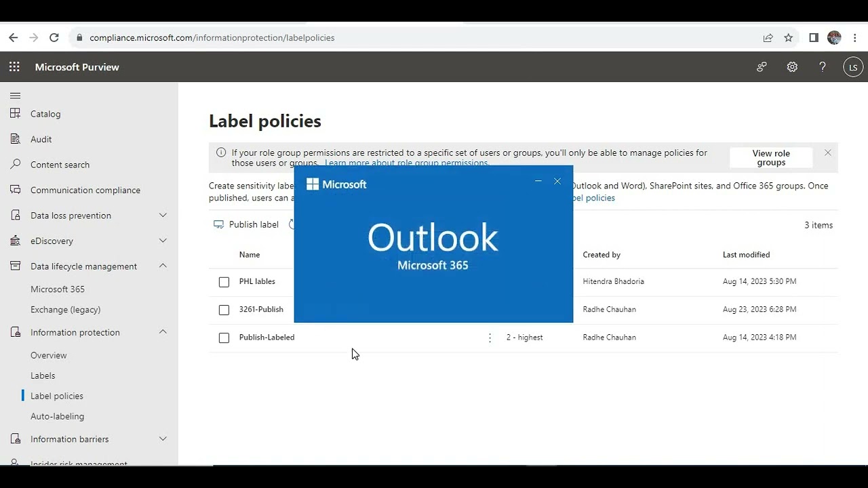Dismiss the role group permissions banner
This screenshot has height=488, width=868.
828,152
